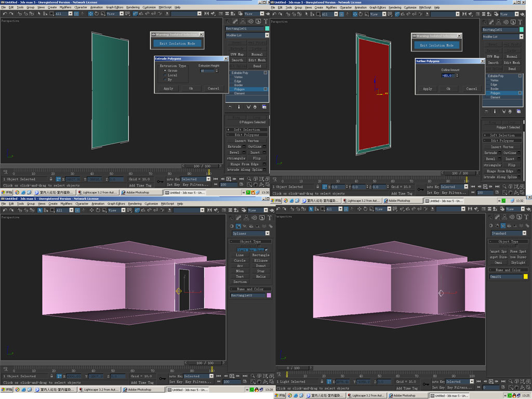Click Extrusion Height spinner arrows in Extrude dialog

pyautogui.click(x=217, y=71)
